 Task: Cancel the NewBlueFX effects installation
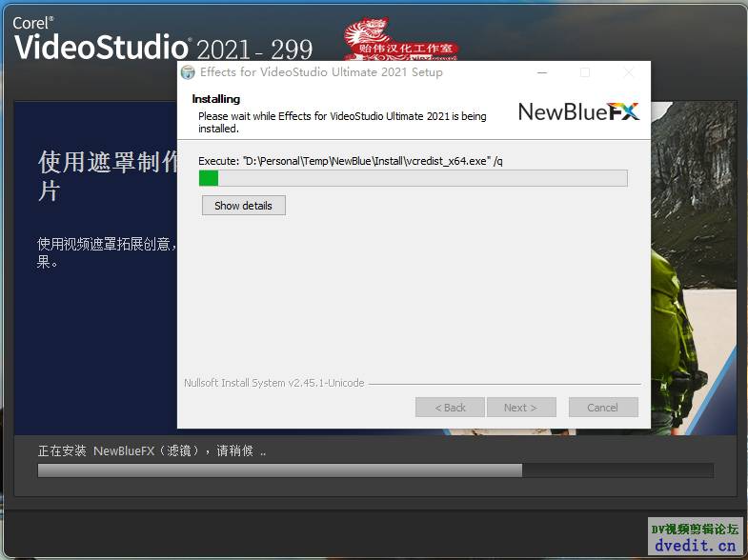pos(602,407)
